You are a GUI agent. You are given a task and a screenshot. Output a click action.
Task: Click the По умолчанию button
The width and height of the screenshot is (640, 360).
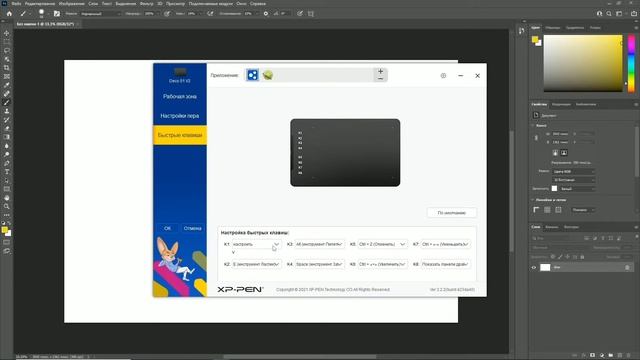[x=451, y=213]
